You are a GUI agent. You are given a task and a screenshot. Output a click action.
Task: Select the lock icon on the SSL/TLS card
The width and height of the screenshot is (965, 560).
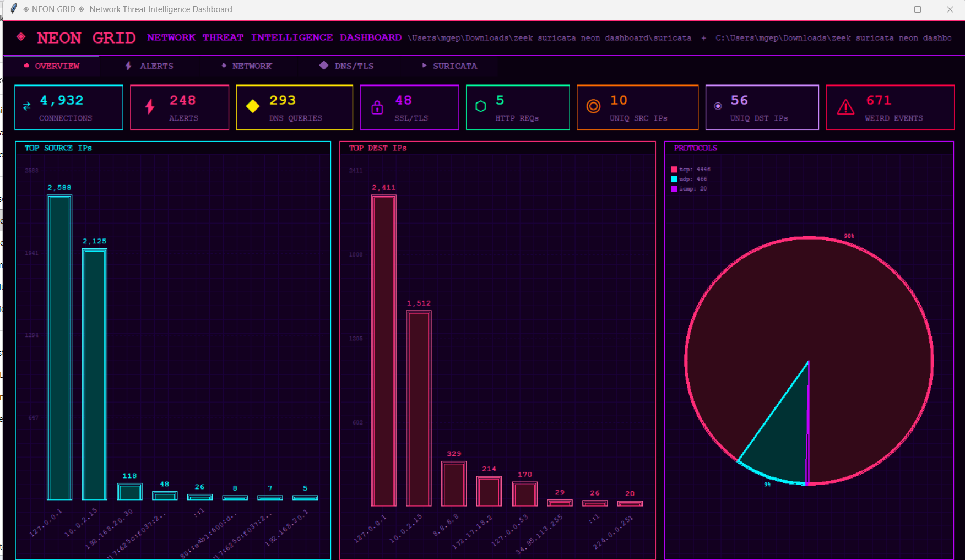377,108
